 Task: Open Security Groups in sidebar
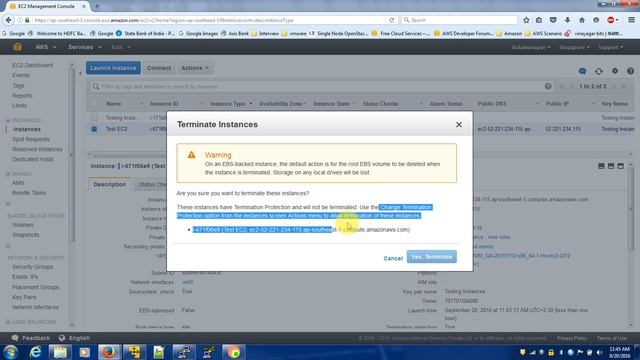point(33,267)
